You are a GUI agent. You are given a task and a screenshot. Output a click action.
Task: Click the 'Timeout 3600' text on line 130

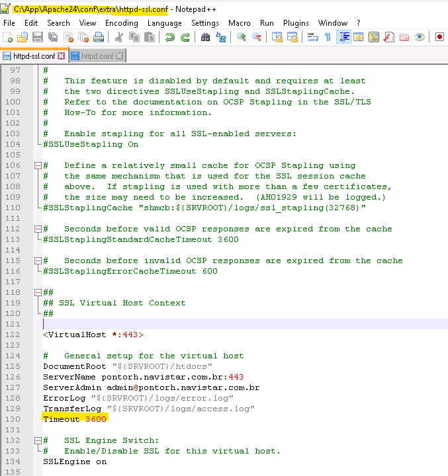tap(75, 419)
